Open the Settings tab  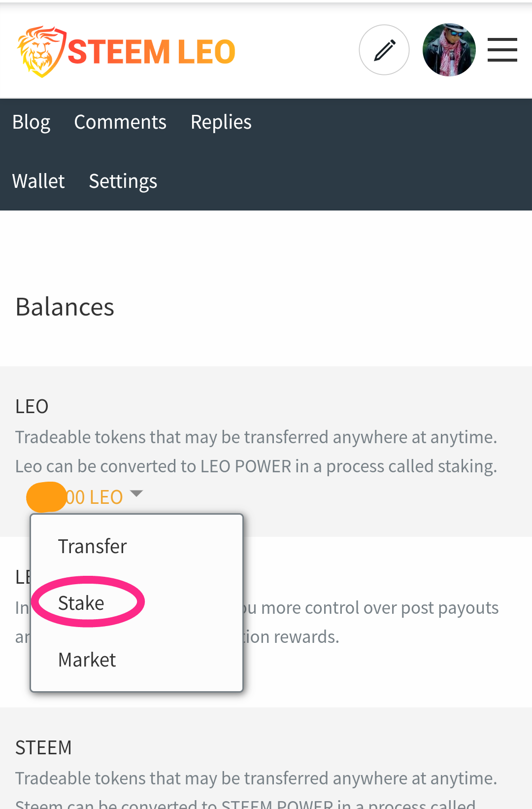coord(123,181)
